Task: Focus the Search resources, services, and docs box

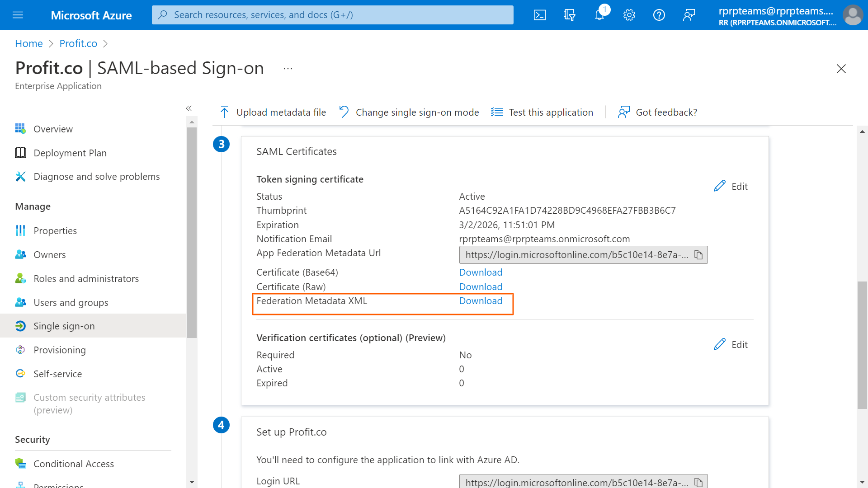Action: click(x=333, y=15)
